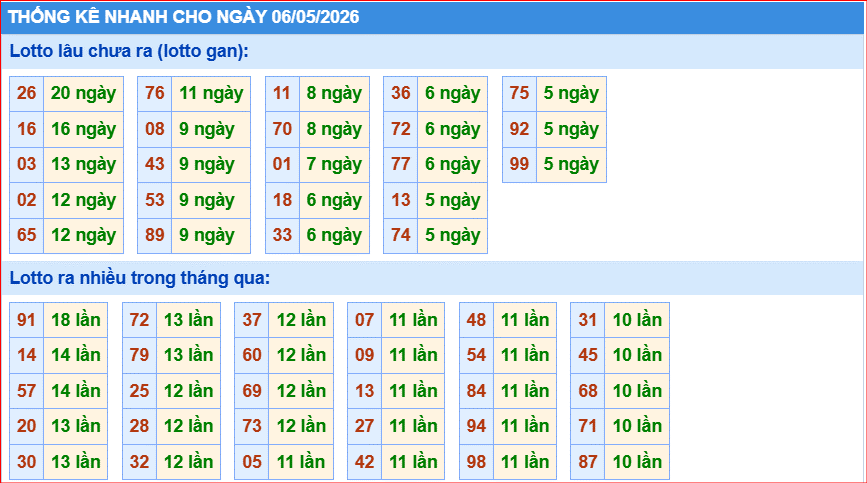Click number 25 in the frequent lotto table
The height and width of the screenshot is (483, 867).
(140, 391)
